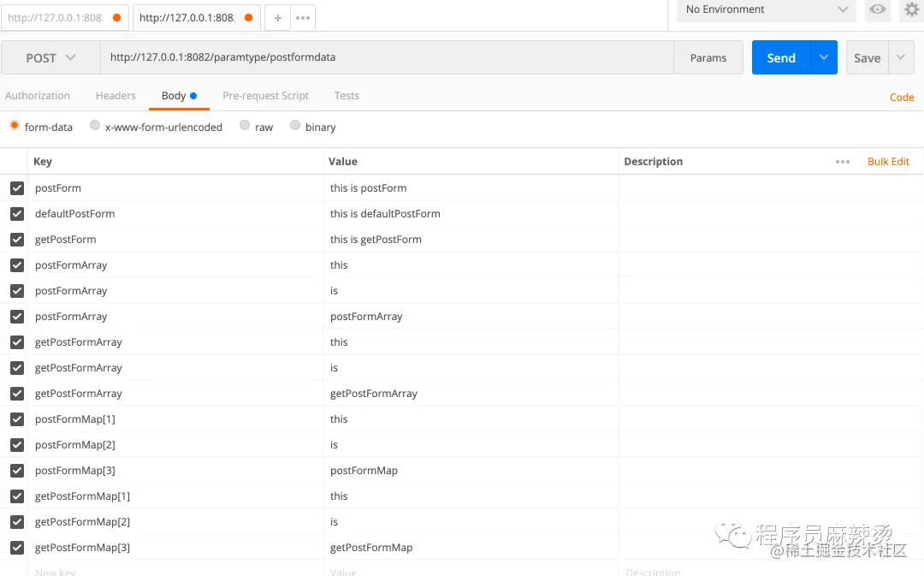
Task: Switch to the first request tab
Action: pyautogui.click(x=65, y=18)
